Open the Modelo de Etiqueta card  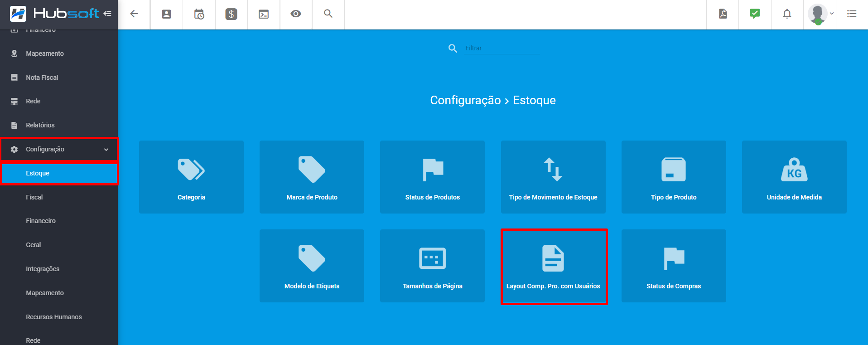(312, 266)
